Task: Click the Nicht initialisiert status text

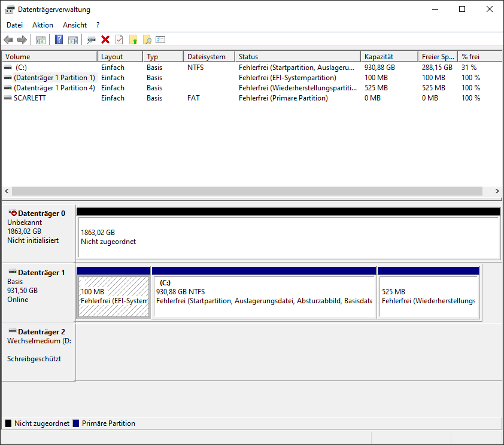Action: [x=33, y=240]
